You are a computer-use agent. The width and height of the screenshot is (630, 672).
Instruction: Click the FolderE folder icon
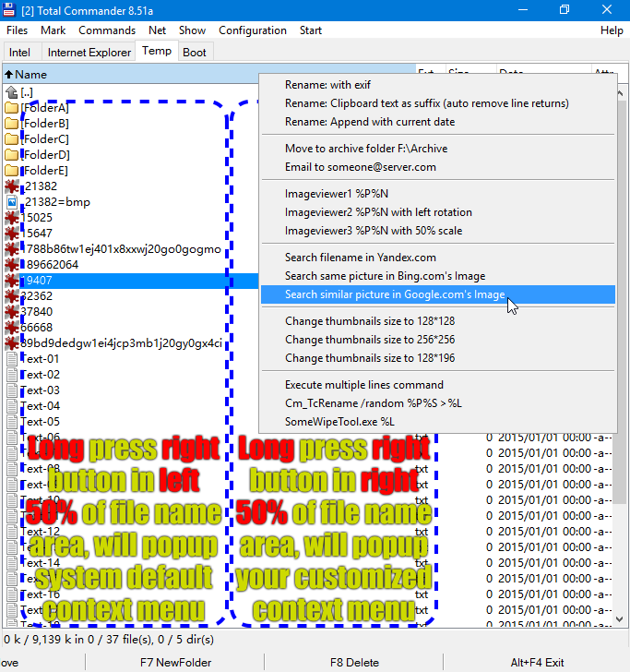pos(12,171)
